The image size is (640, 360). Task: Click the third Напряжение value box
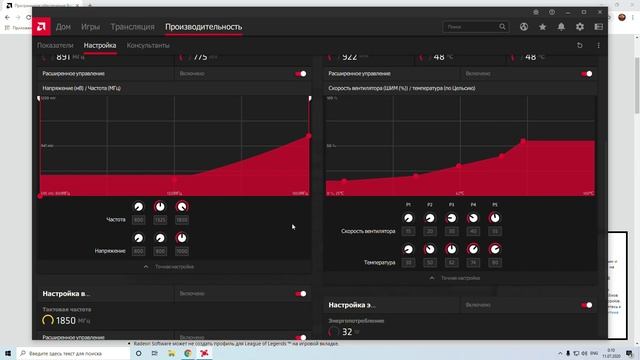point(182,251)
